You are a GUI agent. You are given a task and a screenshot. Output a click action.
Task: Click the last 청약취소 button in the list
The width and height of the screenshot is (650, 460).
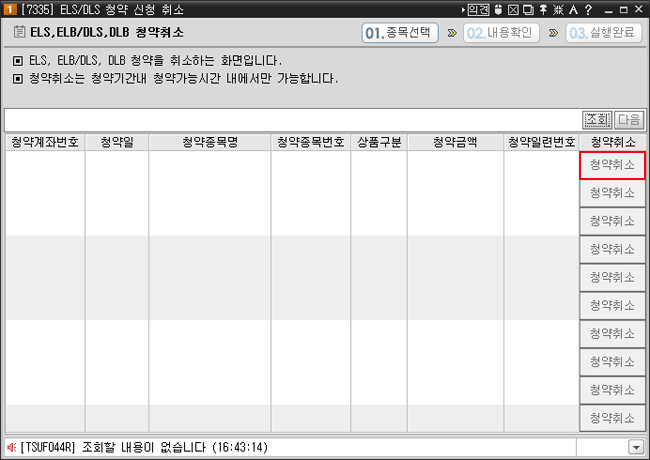(612, 417)
